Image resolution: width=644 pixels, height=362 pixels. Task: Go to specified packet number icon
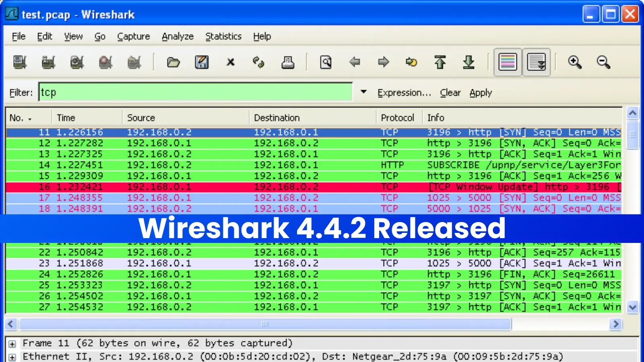[x=411, y=62]
